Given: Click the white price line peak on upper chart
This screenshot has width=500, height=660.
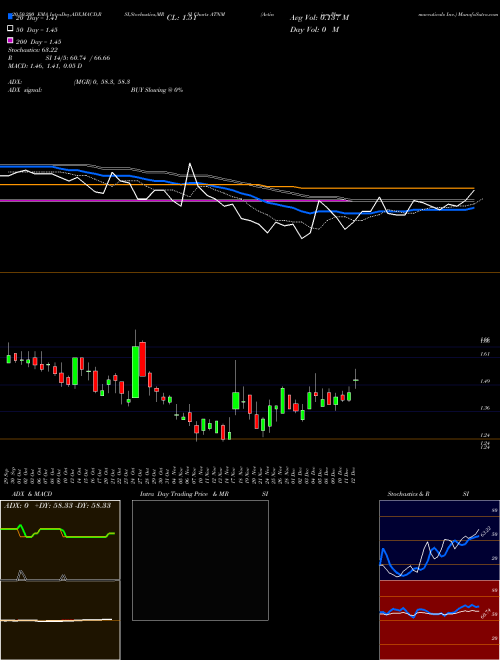Looking at the screenshot, I should 190,165.
